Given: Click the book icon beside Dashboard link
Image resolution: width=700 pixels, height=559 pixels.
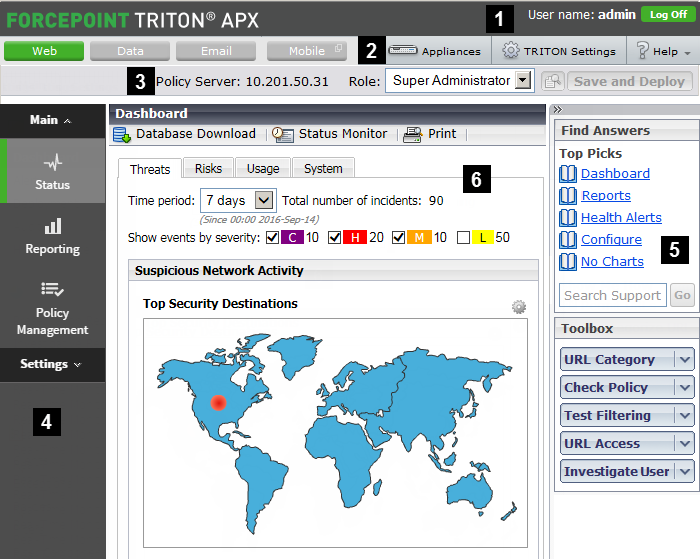Looking at the screenshot, I should click(x=568, y=174).
